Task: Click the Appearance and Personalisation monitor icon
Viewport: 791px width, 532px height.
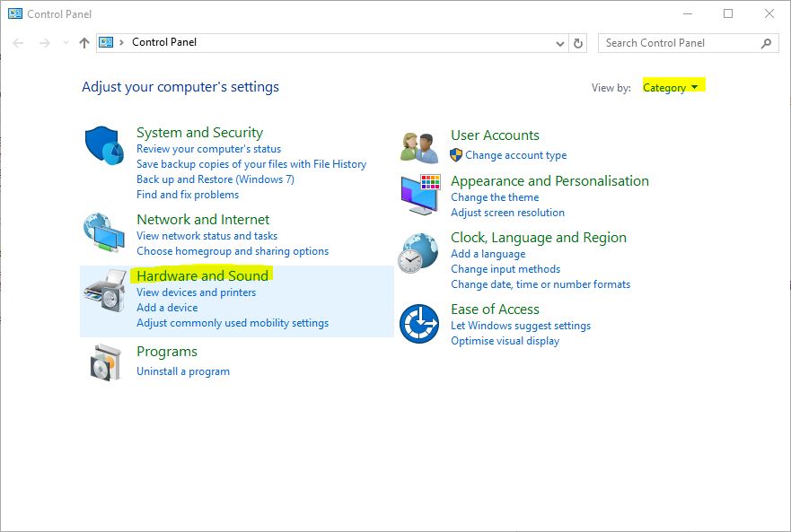Action: [x=420, y=195]
